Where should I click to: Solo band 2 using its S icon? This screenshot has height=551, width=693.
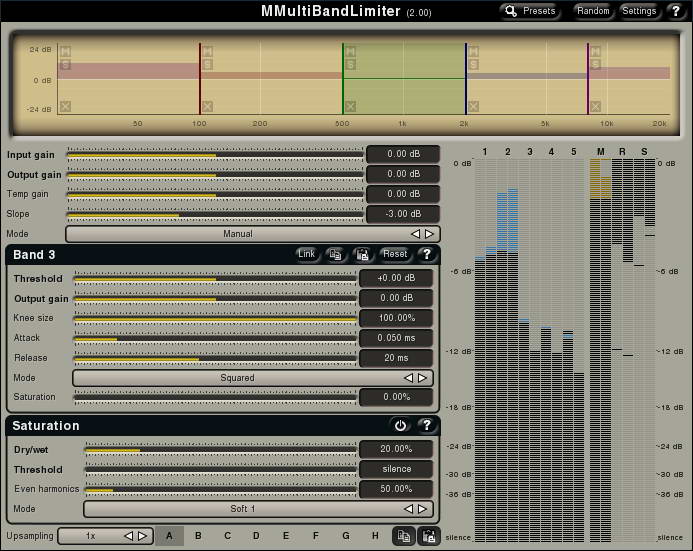click(x=207, y=65)
